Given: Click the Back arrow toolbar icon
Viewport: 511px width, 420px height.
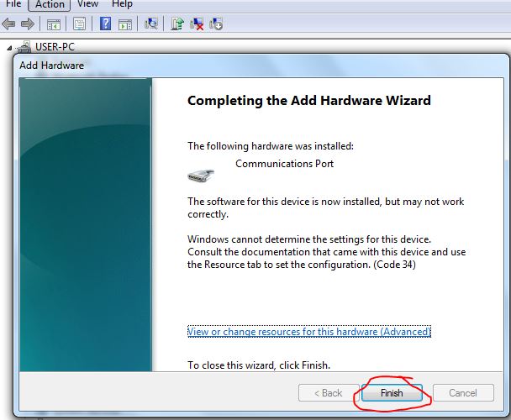Looking at the screenshot, I should pos(8,24).
